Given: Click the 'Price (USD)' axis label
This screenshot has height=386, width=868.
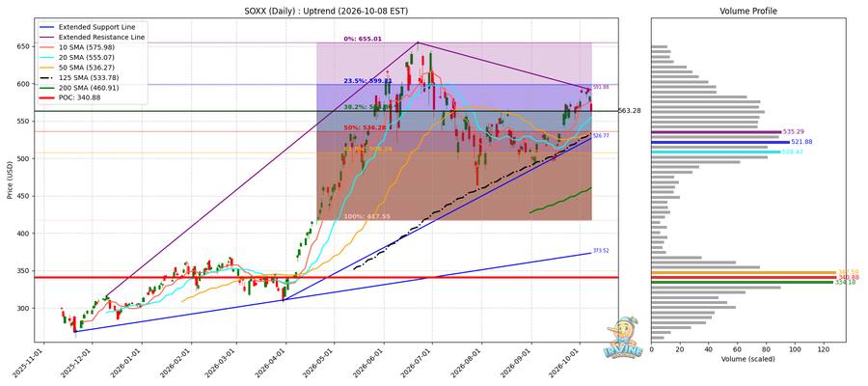Looking at the screenshot, I should 11,179.
